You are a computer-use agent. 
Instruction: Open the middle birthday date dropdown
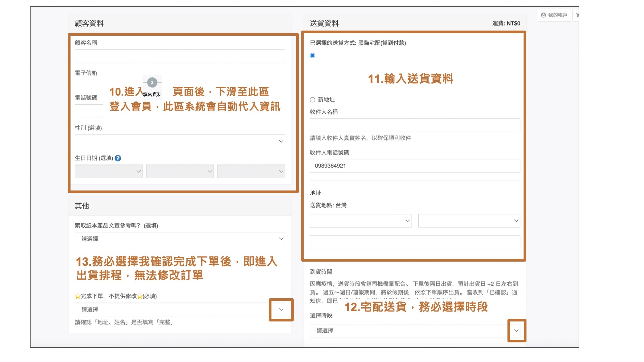coord(180,172)
